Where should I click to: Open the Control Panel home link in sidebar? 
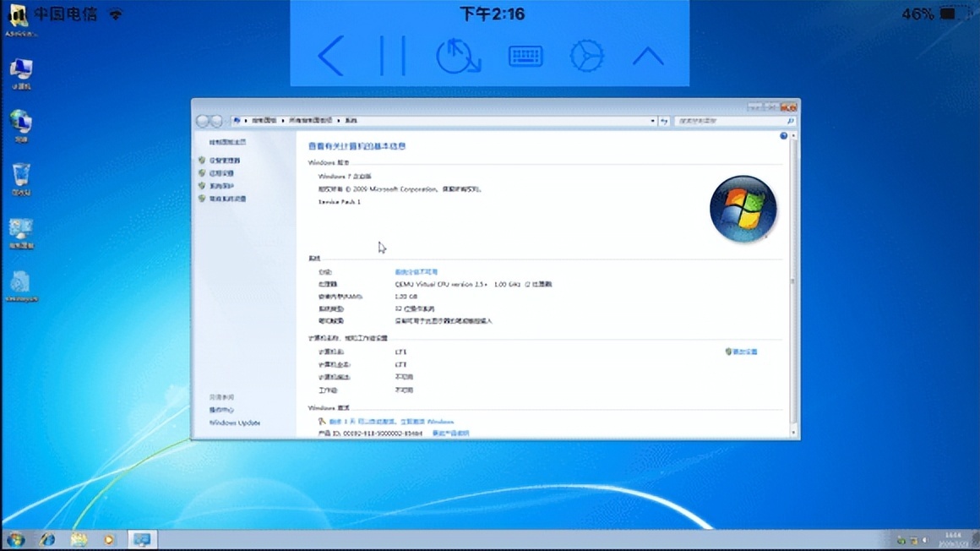tap(227, 142)
